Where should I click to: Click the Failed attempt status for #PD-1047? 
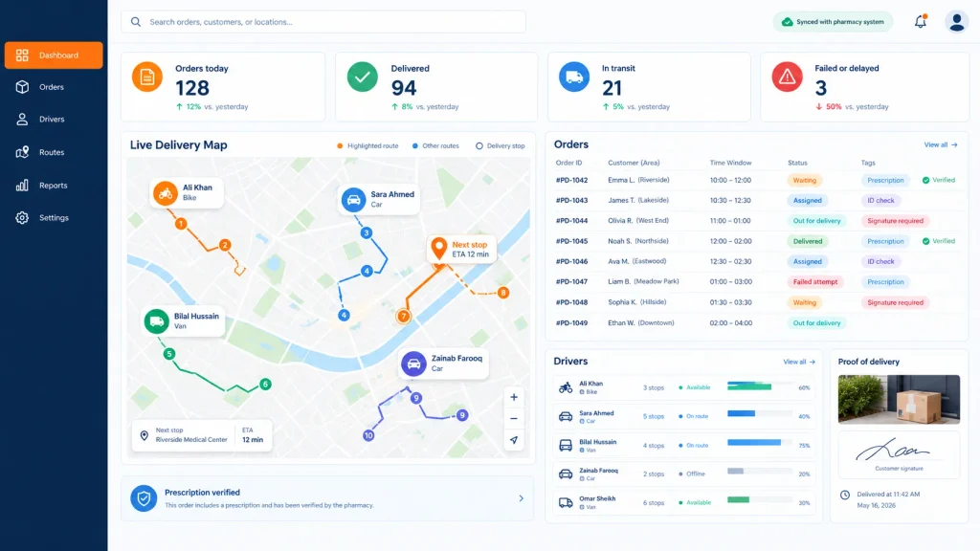point(815,282)
